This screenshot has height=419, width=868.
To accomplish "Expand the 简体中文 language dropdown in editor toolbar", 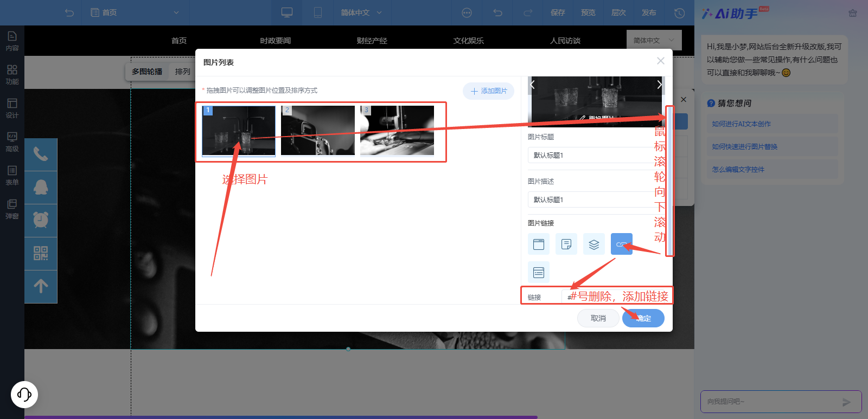I will tap(361, 12).
